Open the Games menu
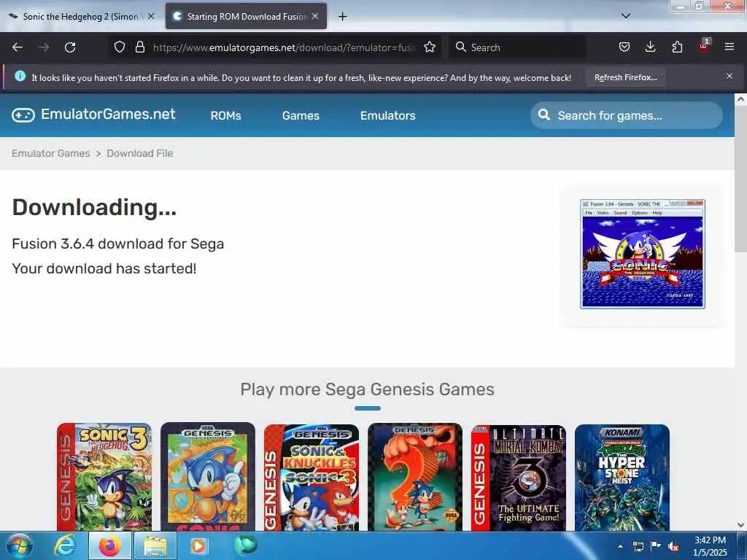The height and width of the screenshot is (560, 747). point(301,116)
